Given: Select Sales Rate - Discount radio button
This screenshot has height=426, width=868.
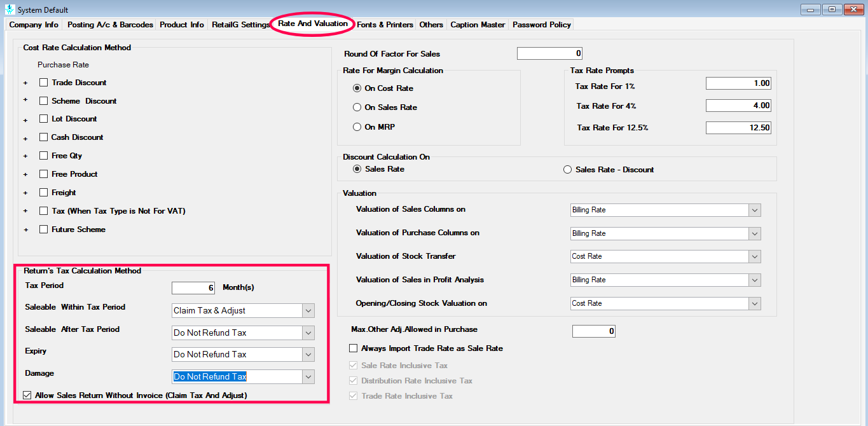Looking at the screenshot, I should 567,170.
